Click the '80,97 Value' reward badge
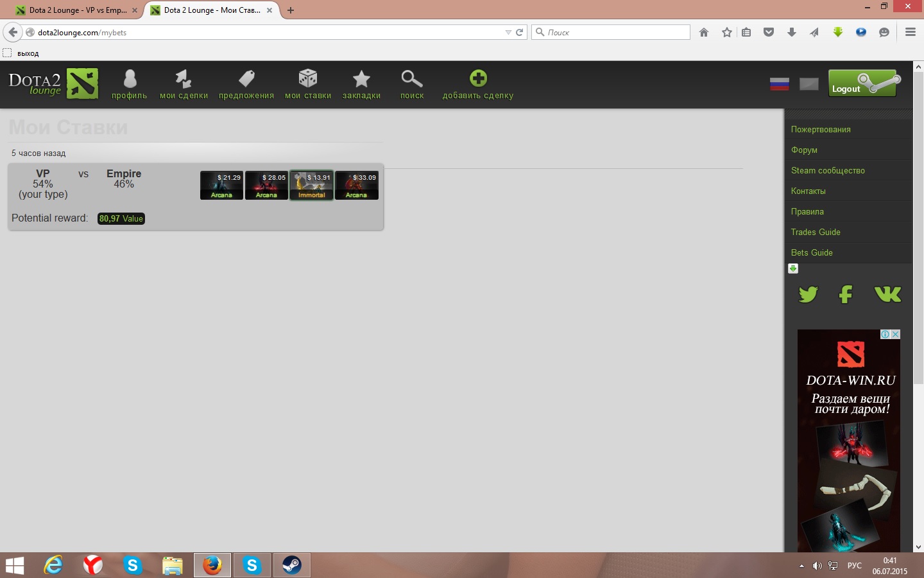This screenshot has width=924, height=578. pos(121,218)
